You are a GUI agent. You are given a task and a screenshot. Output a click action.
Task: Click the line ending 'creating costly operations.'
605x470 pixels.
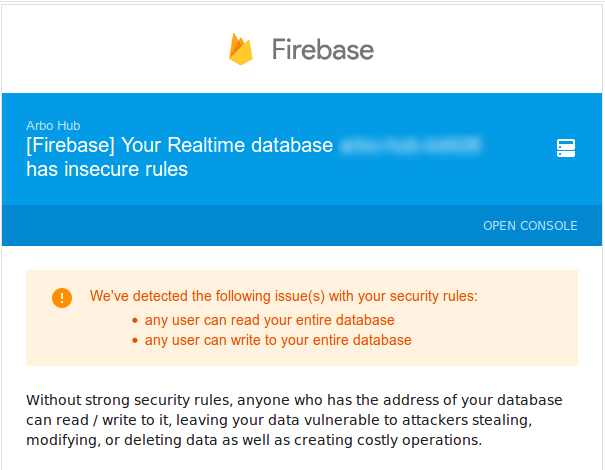254,440
